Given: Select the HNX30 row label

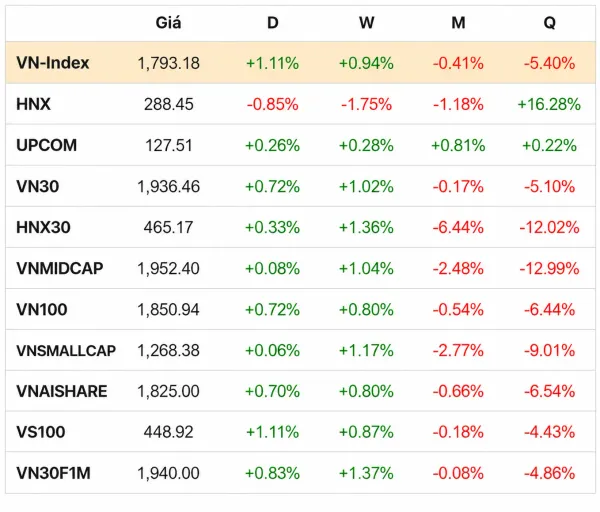Looking at the screenshot, I should pos(43,227).
